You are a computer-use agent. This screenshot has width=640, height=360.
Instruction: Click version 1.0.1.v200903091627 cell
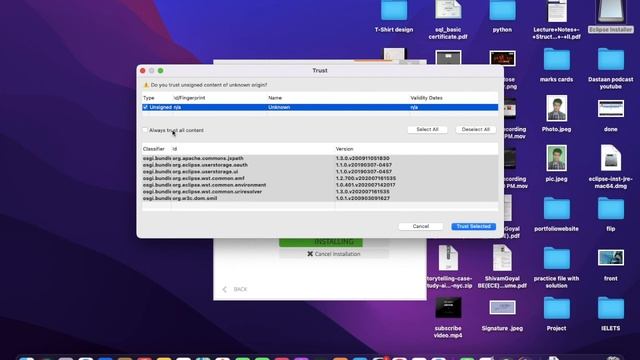coord(362,198)
